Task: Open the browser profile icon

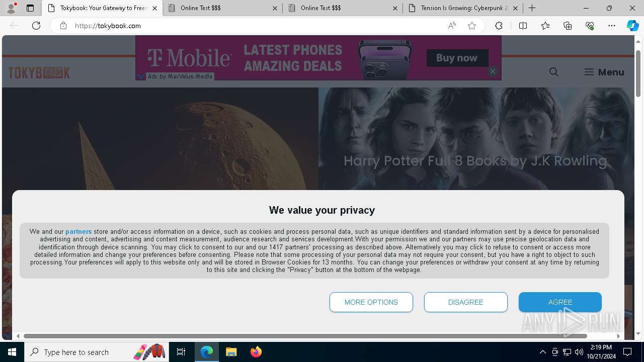Action: pyautogui.click(x=11, y=8)
